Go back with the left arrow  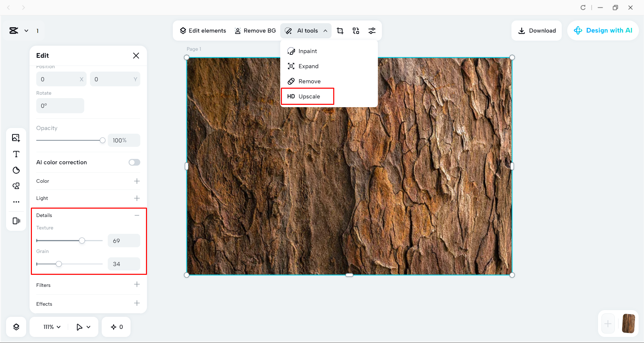point(9,7)
